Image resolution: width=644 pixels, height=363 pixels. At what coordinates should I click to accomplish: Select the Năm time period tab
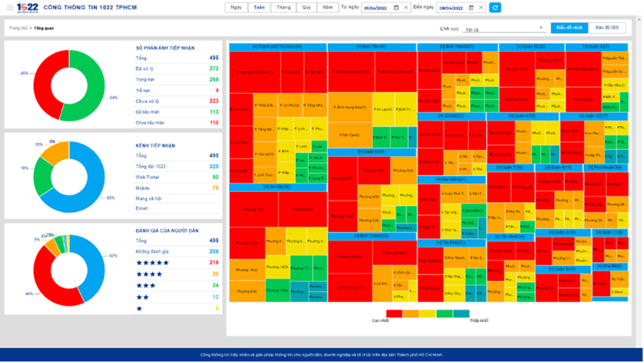click(327, 7)
